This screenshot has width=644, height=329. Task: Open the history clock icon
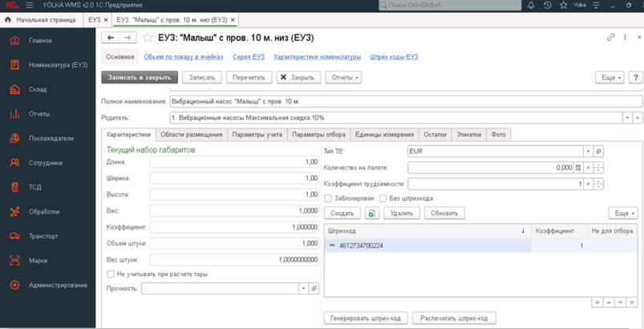pyautogui.click(x=547, y=6)
